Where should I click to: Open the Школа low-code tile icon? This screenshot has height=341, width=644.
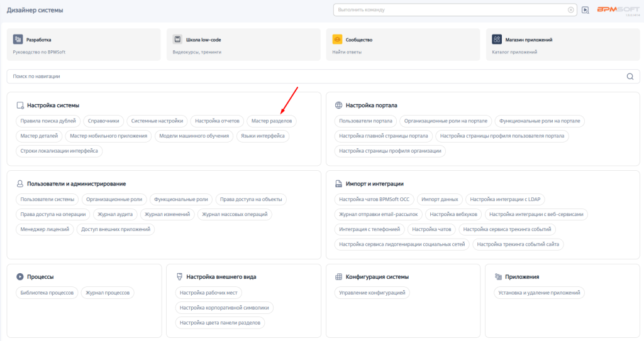177,40
